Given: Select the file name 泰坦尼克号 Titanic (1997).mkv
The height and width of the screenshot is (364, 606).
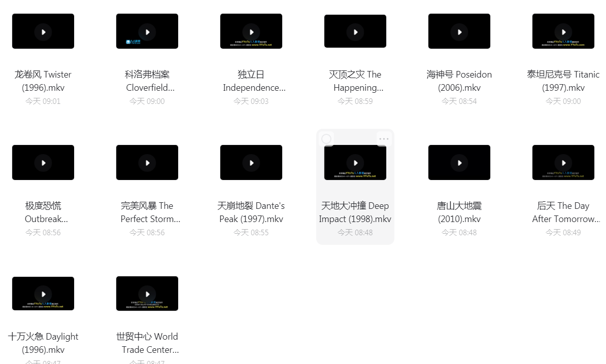Looking at the screenshot, I should click(563, 81).
